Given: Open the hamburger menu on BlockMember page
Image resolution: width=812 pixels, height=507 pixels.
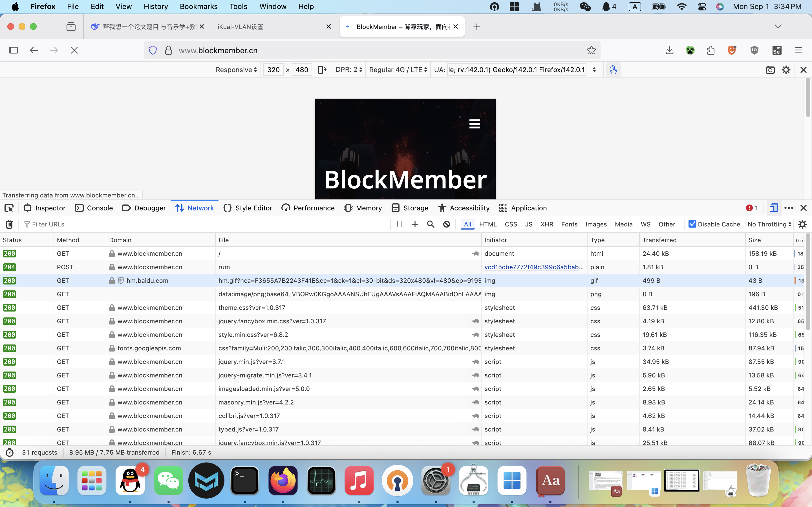Looking at the screenshot, I should 475,124.
